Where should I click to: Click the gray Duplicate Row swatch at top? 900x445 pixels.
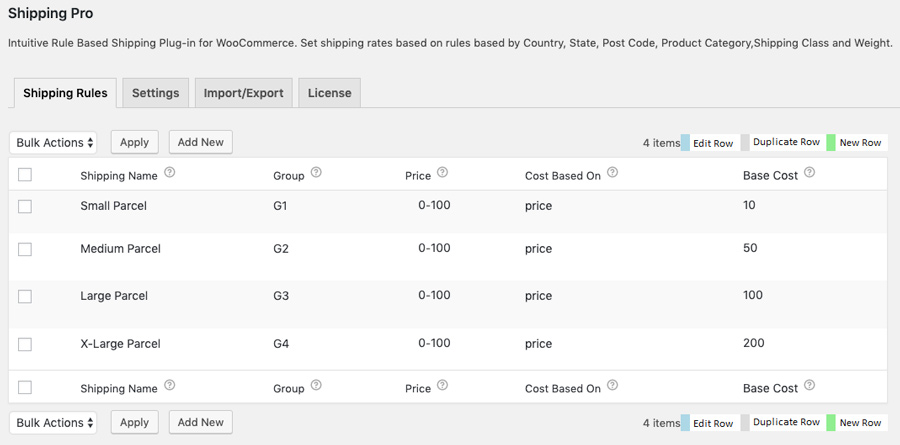(745, 142)
